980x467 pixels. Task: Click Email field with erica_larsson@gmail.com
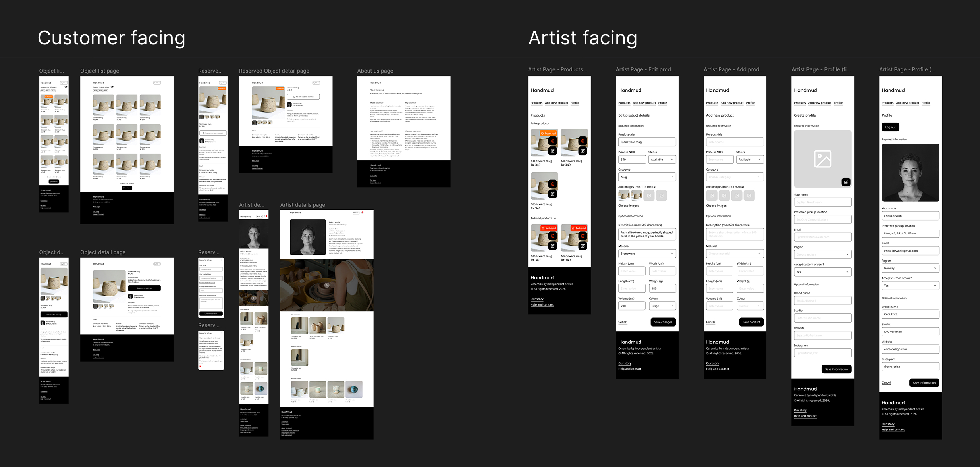[x=911, y=251]
